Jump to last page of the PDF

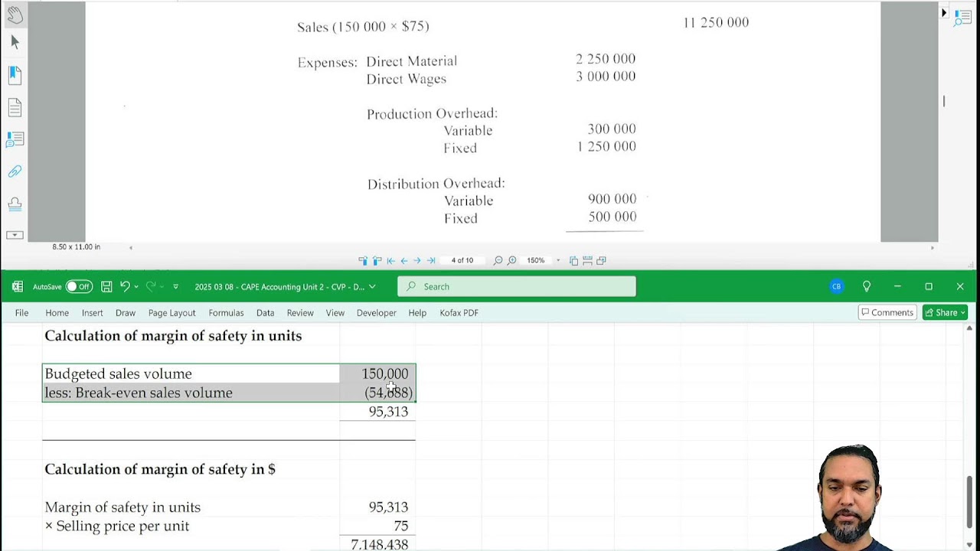click(x=430, y=261)
